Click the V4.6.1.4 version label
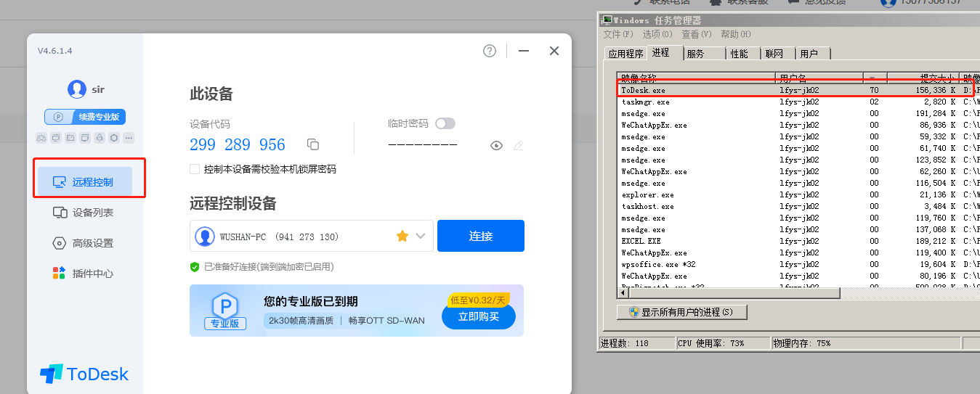980x394 pixels. [x=55, y=51]
